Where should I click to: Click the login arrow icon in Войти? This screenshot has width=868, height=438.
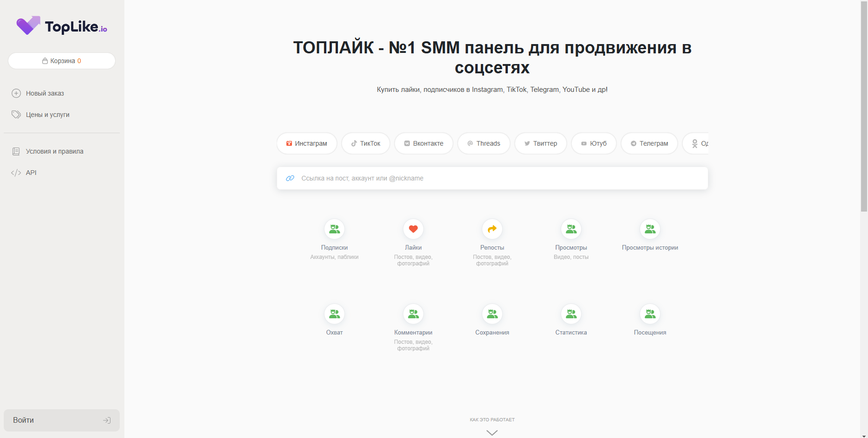coord(107,420)
